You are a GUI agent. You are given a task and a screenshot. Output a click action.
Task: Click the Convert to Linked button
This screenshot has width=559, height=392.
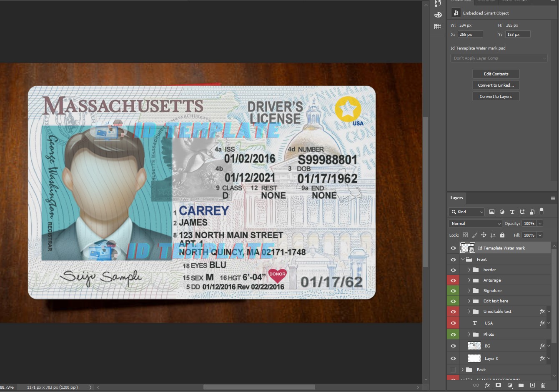coord(496,85)
